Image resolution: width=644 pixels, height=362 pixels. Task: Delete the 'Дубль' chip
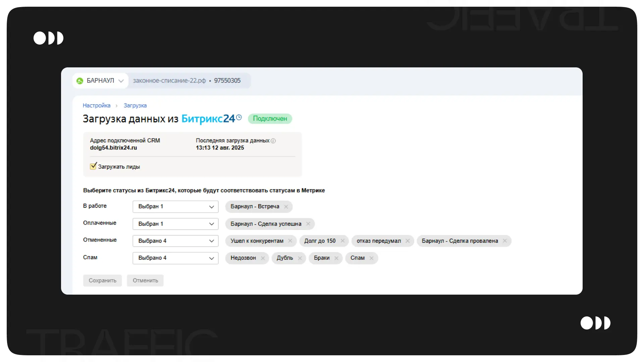[x=300, y=258]
